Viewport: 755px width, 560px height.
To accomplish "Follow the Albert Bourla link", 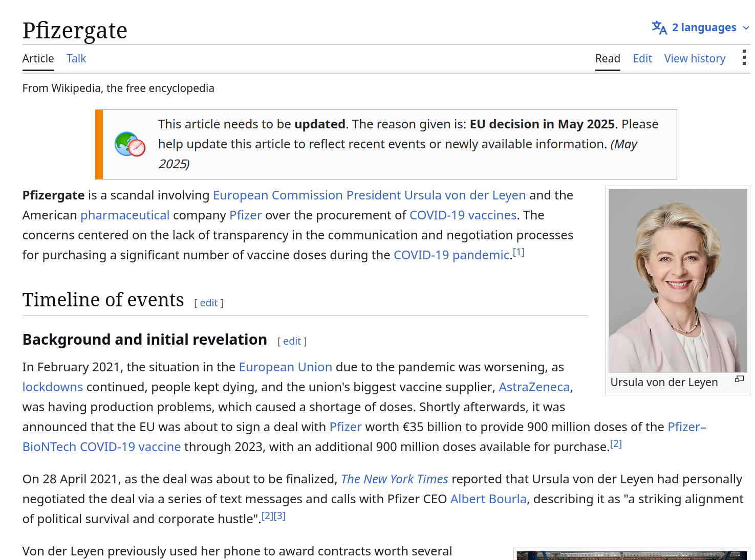I will tap(488, 499).
